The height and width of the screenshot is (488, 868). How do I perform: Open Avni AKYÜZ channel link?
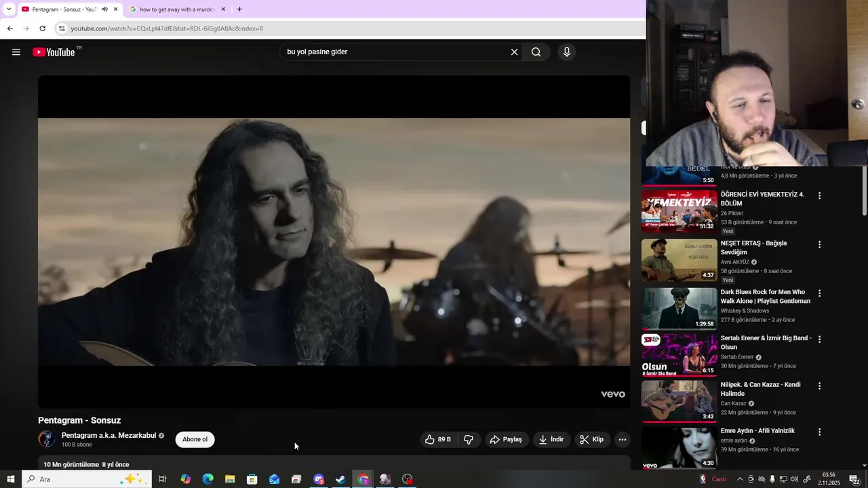735,262
